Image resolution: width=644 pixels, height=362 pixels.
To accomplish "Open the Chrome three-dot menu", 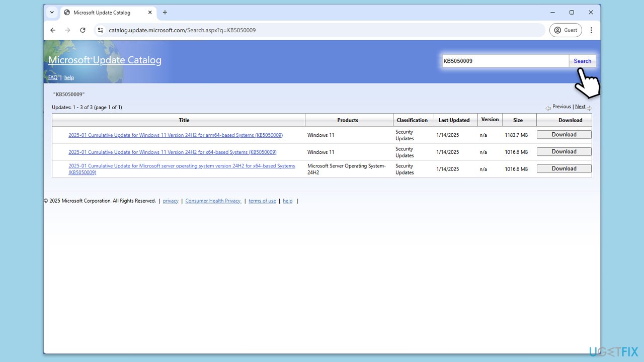I will pyautogui.click(x=591, y=30).
